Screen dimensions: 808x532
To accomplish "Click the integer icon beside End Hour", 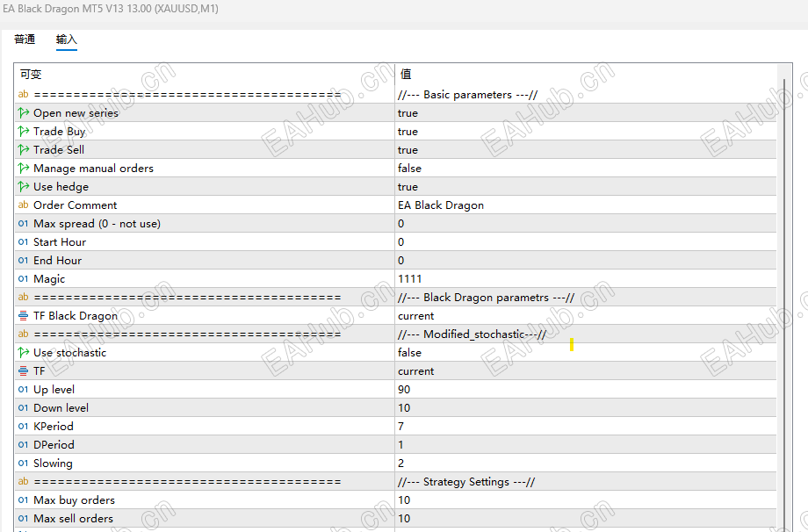I will point(23,260).
